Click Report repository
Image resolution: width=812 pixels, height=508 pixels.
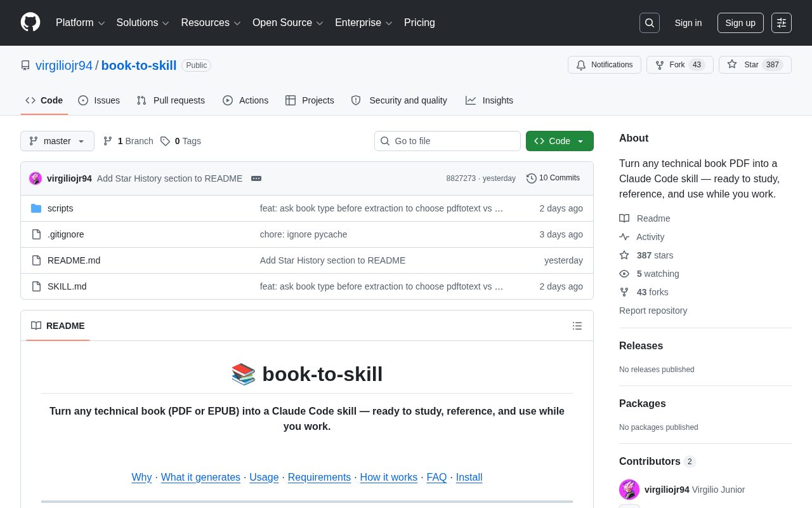(x=653, y=311)
